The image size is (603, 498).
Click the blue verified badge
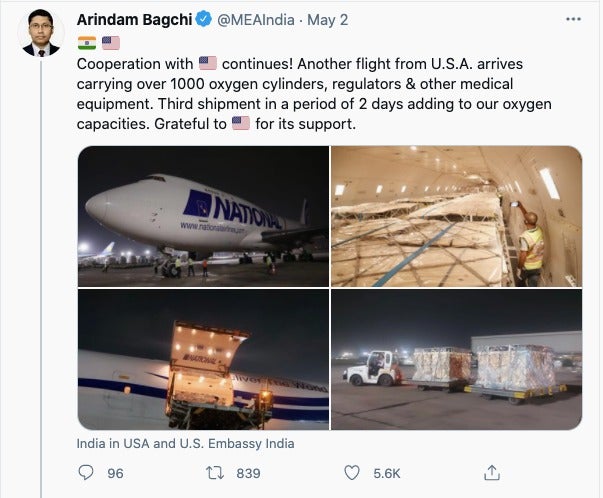204,19
